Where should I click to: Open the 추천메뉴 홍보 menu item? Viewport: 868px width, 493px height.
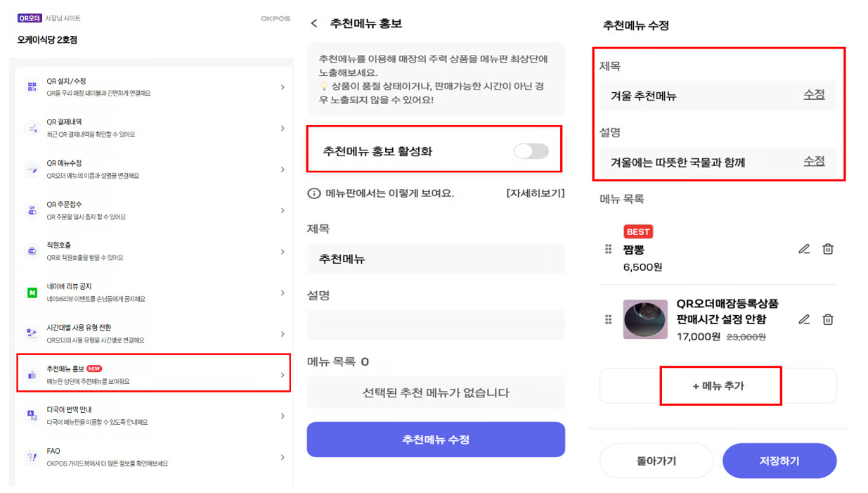point(153,374)
